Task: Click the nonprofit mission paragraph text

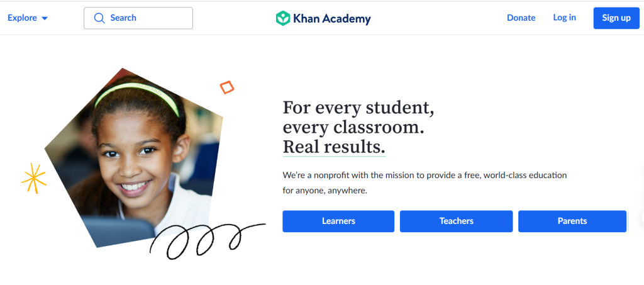Action: coord(425,183)
